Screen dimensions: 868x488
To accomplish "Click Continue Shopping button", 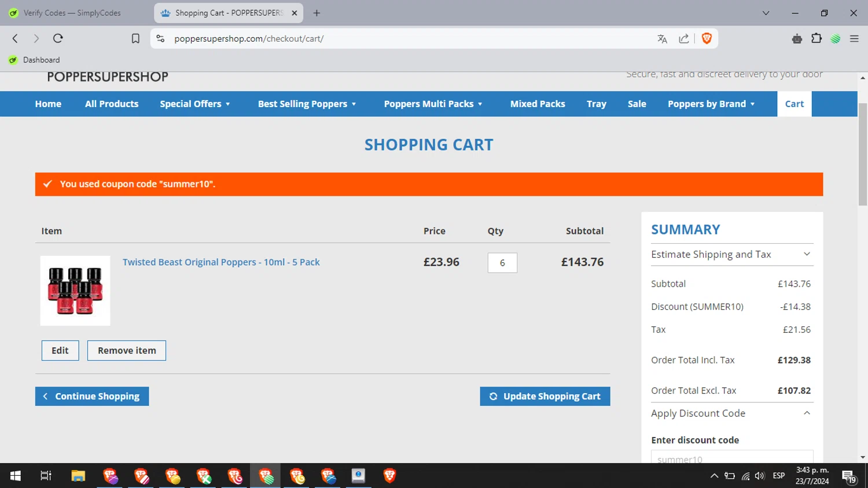I will click(92, 397).
